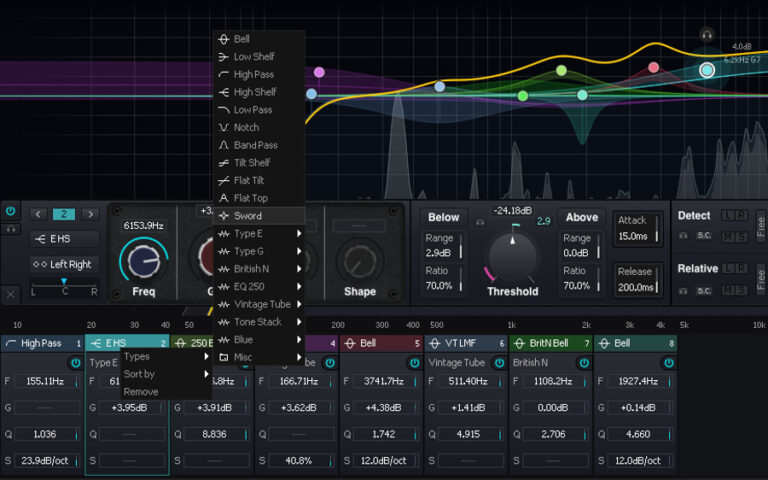The width and height of the screenshot is (768, 480).
Task: Toggle VT LMF band power button
Action: [499, 363]
